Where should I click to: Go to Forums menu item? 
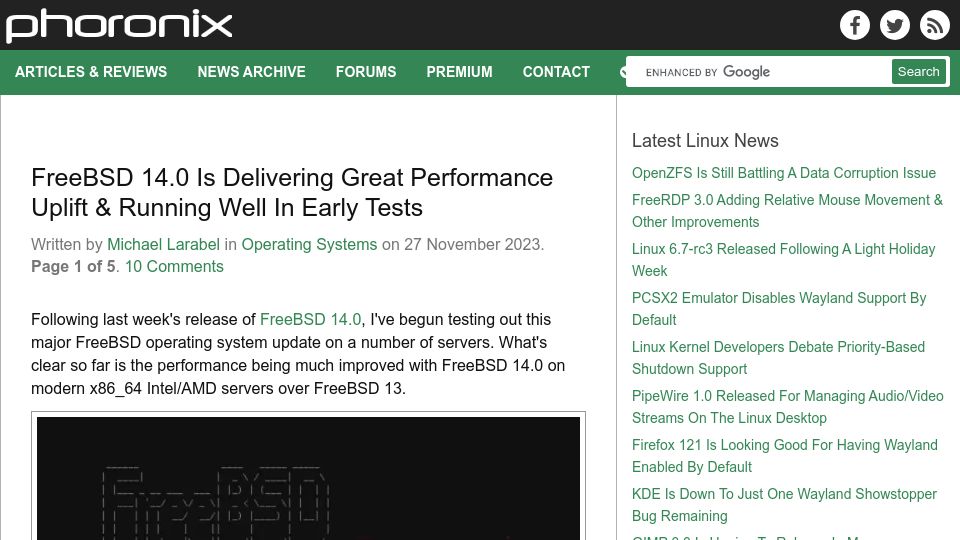366,72
